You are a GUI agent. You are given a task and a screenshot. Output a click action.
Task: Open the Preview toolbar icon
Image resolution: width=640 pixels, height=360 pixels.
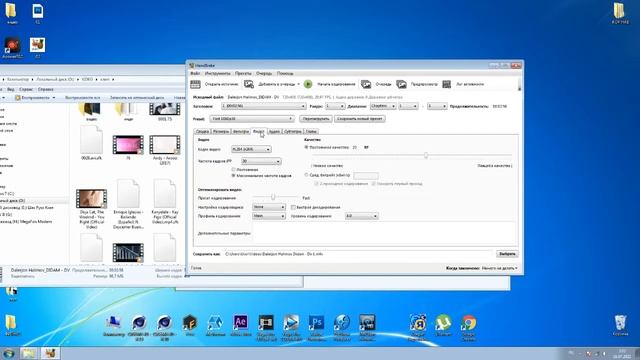pos(401,84)
